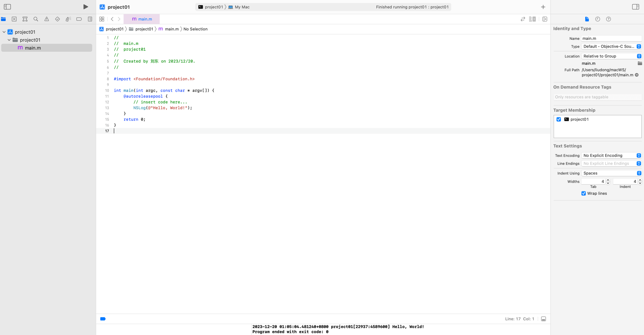The width and height of the screenshot is (644, 335).
Task: Select project01 scheme in toolbar
Action: point(211,7)
